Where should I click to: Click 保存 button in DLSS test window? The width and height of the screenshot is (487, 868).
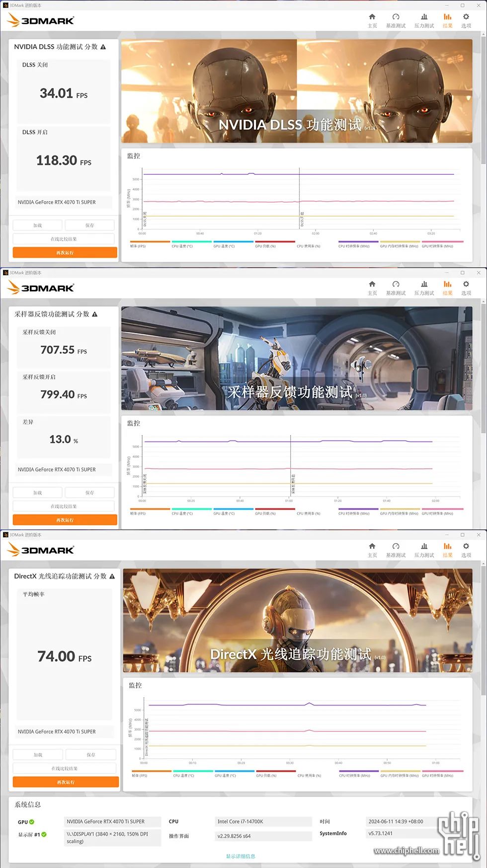[89, 225]
